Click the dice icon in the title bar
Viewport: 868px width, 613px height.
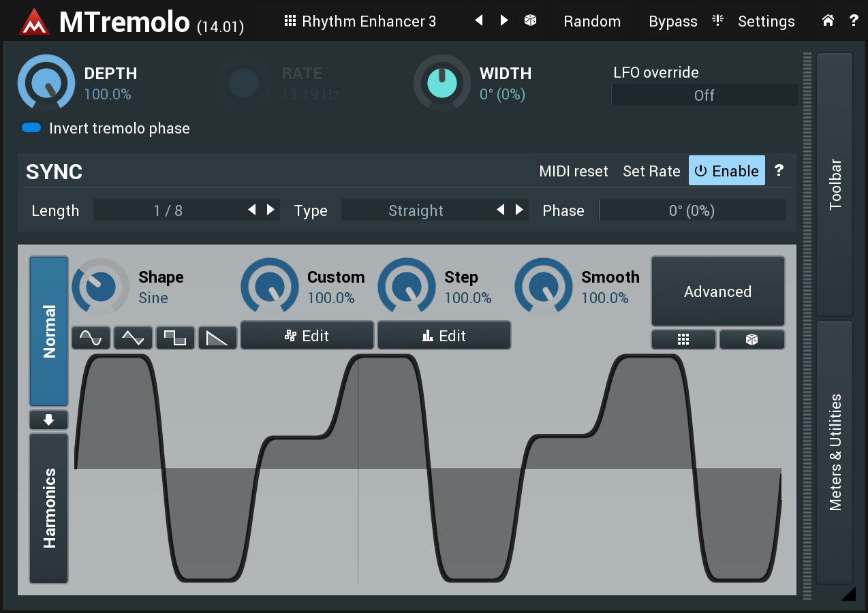click(x=529, y=21)
